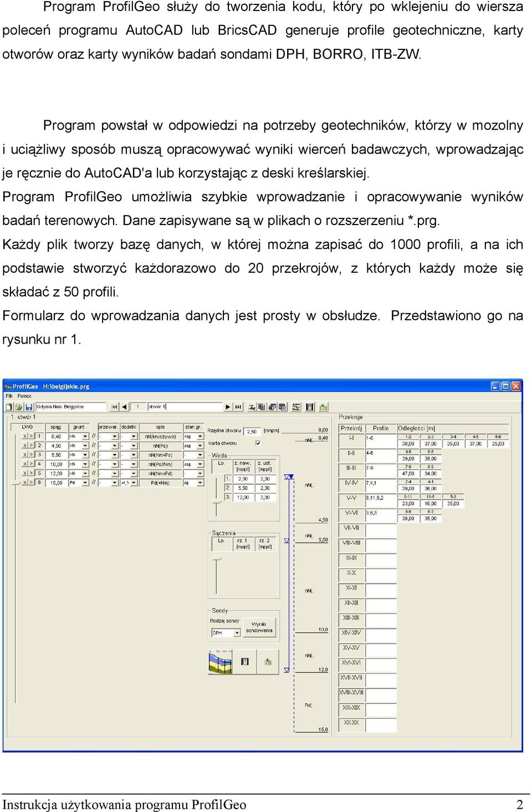Delete layer row 2 with x button

24,445
